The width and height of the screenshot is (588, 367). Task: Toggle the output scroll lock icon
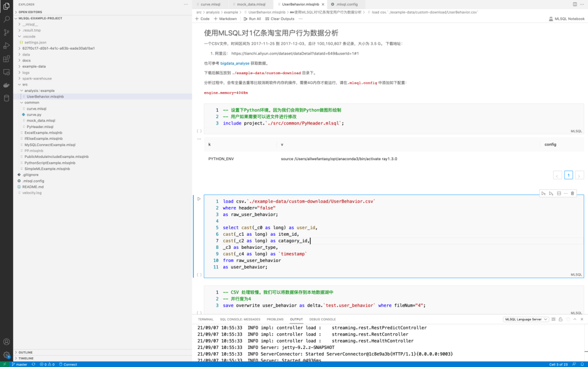561,320
